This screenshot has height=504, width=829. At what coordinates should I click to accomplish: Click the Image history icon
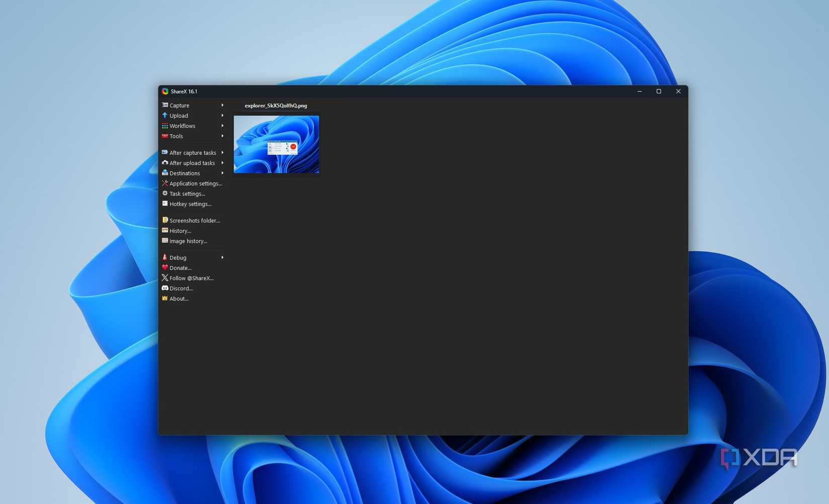[165, 241]
